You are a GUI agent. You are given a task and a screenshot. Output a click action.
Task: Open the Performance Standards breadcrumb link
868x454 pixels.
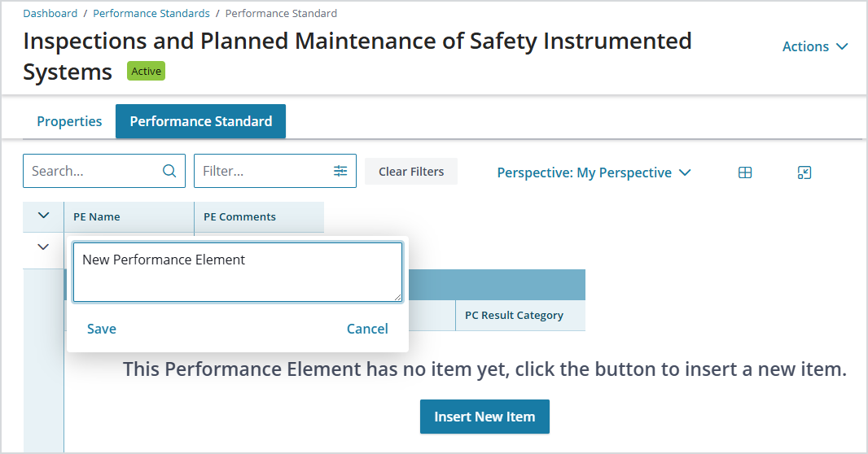[x=151, y=13]
